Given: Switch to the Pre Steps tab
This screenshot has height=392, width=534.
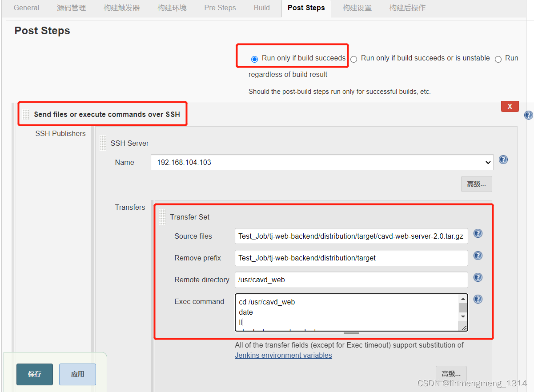Looking at the screenshot, I should 220,8.
